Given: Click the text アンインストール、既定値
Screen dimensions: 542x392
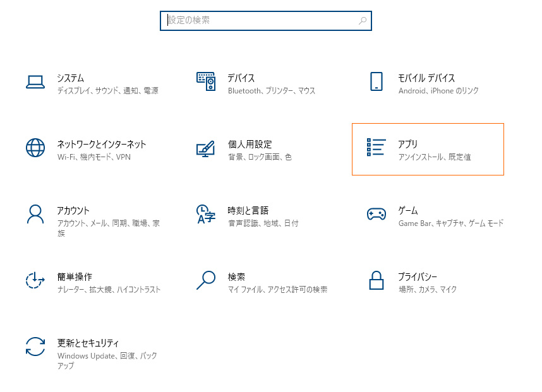Looking at the screenshot, I should (x=435, y=157).
